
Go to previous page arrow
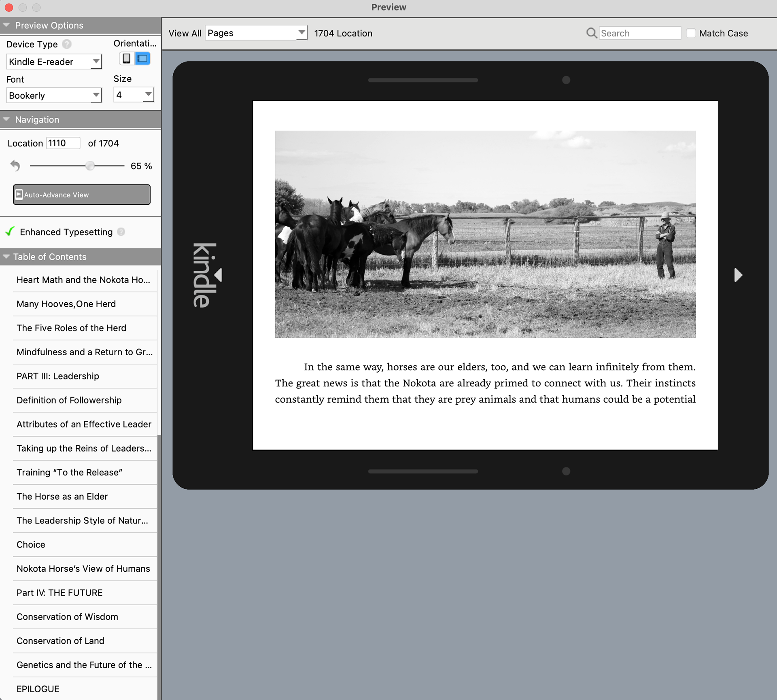(x=219, y=275)
